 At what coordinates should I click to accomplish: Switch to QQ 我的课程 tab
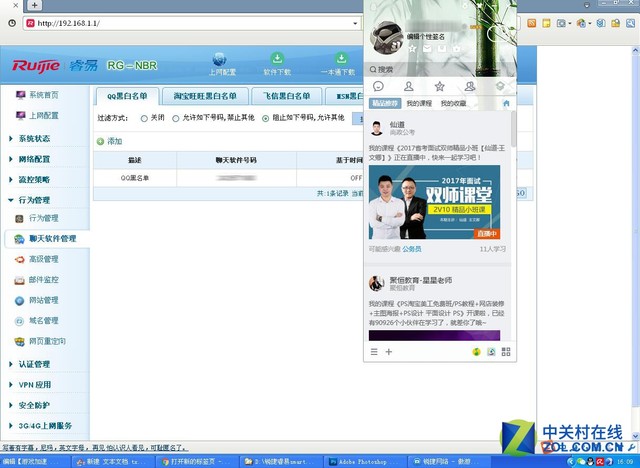coord(419,103)
